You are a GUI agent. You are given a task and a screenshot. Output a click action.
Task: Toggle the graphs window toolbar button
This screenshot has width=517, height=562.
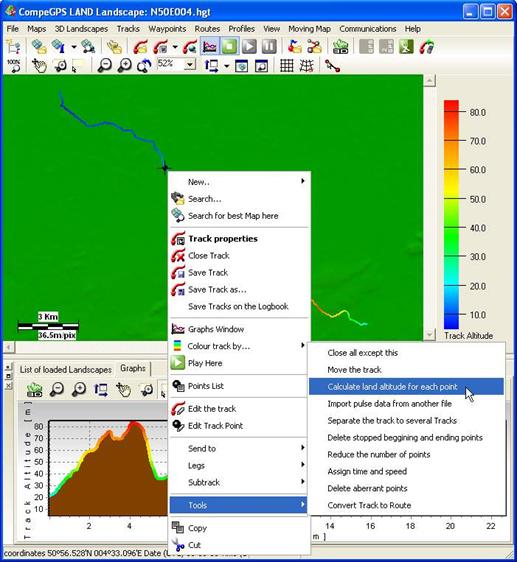coord(210,47)
